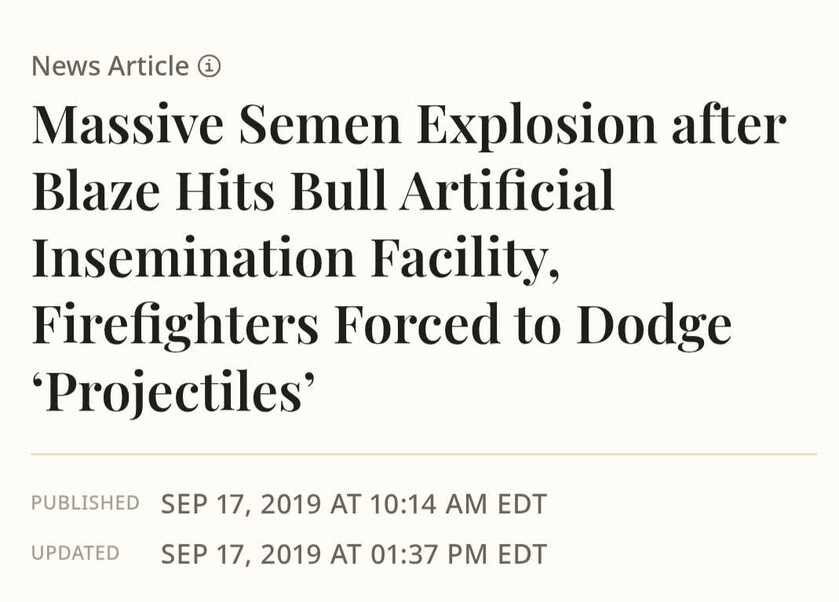Click the info icon beside News Article
Viewport: 839px width, 602px height.
209,66
